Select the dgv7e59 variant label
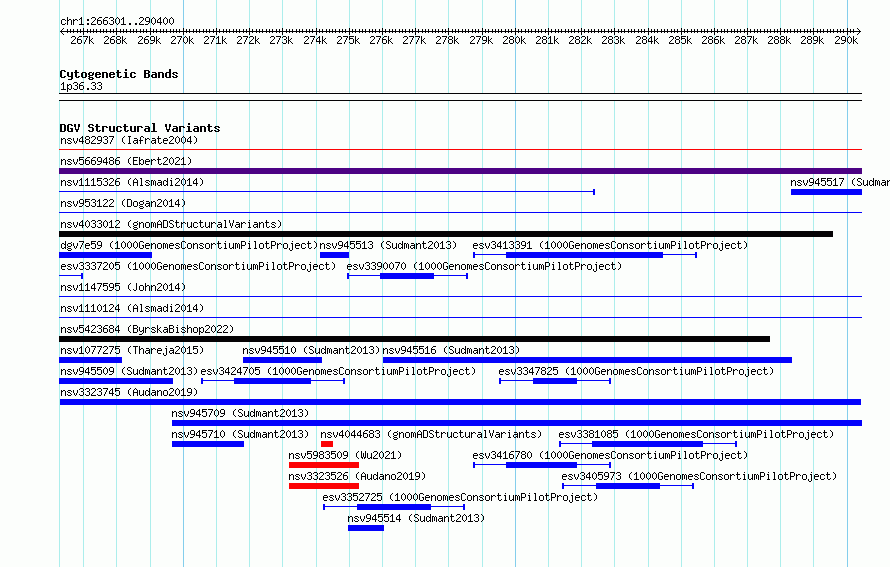Screen dimensions: 890x567 189,245
